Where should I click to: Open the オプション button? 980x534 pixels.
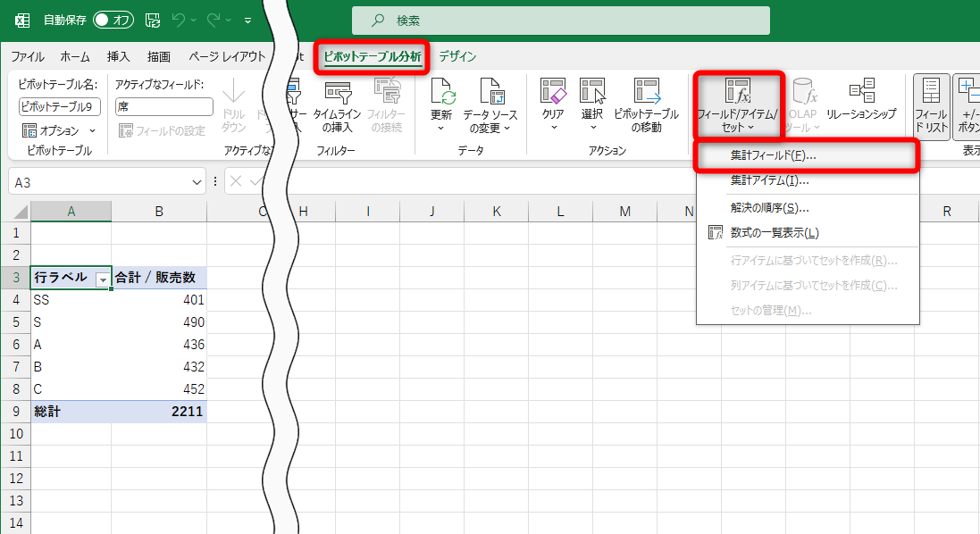pos(52,130)
